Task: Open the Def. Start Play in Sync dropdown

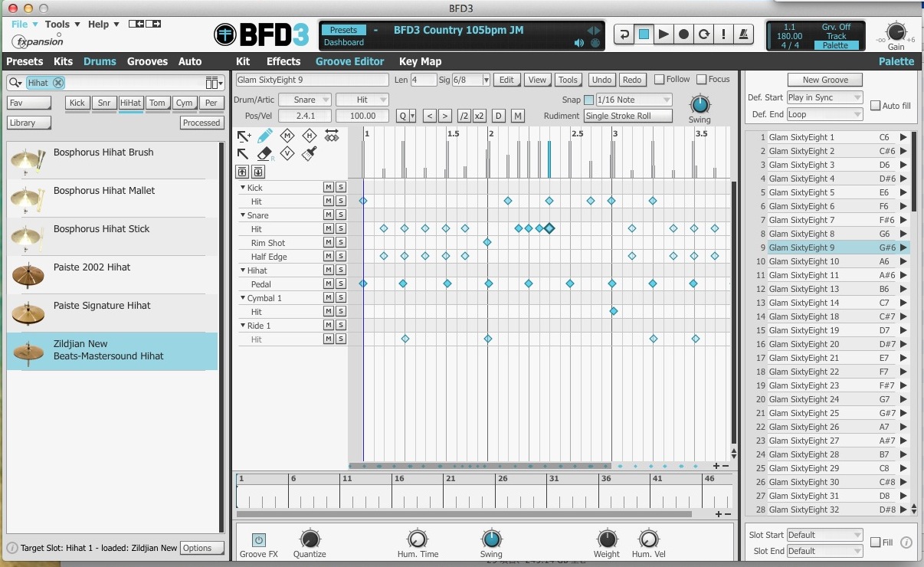Action: click(824, 97)
